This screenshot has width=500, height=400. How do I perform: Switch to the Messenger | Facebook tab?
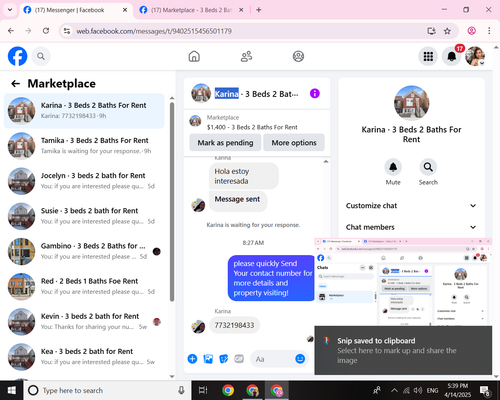pyautogui.click(x=75, y=10)
